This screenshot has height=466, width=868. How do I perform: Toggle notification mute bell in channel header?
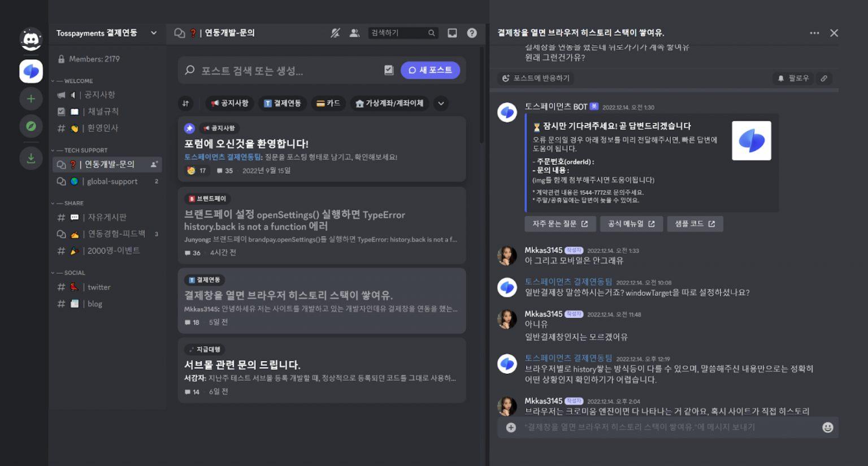click(x=335, y=33)
